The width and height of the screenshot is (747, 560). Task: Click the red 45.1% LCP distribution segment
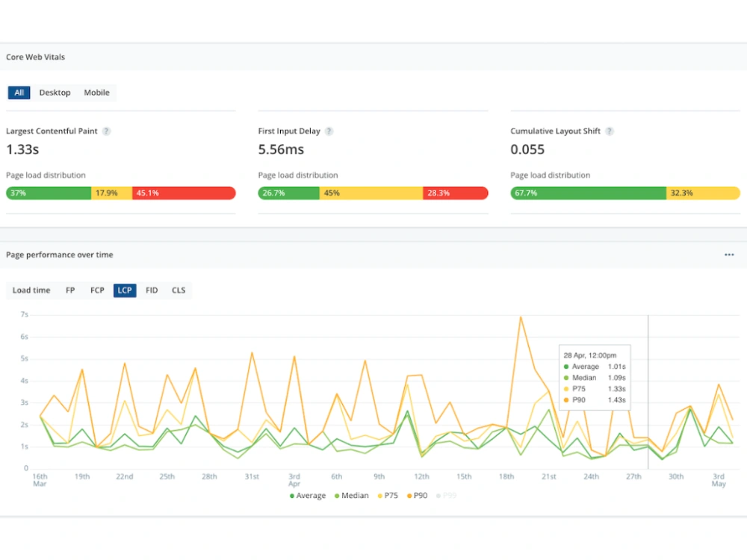point(184,193)
